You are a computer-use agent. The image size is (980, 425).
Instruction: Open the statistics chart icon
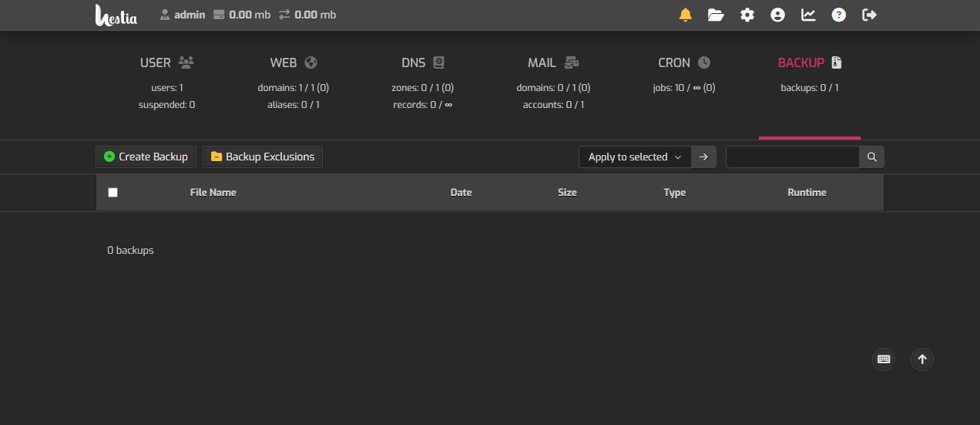[808, 15]
